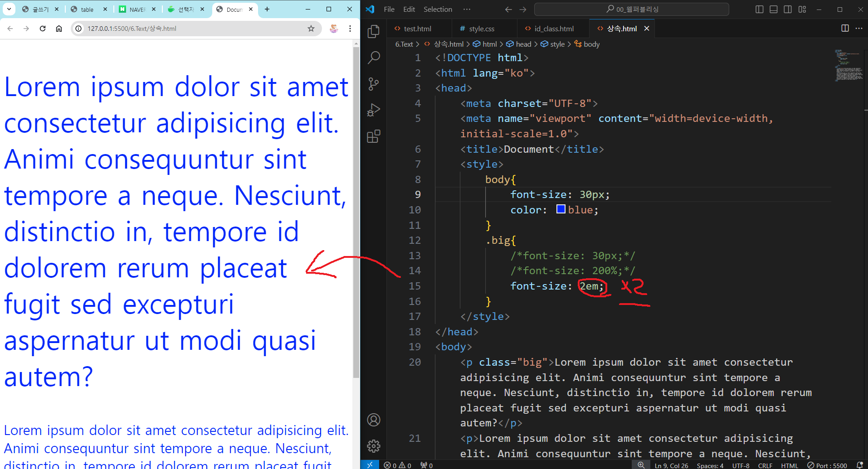Open the Selection menu in VS Code
The image size is (868, 469).
coord(438,9)
